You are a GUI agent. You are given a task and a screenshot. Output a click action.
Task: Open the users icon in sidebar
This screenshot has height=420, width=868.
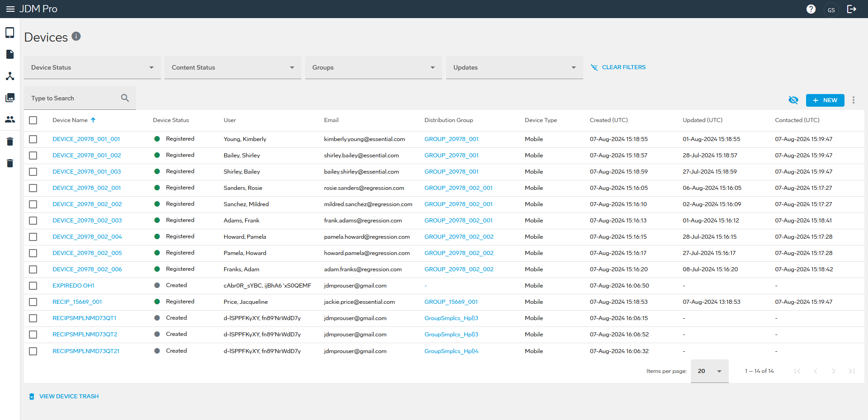coord(10,119)
